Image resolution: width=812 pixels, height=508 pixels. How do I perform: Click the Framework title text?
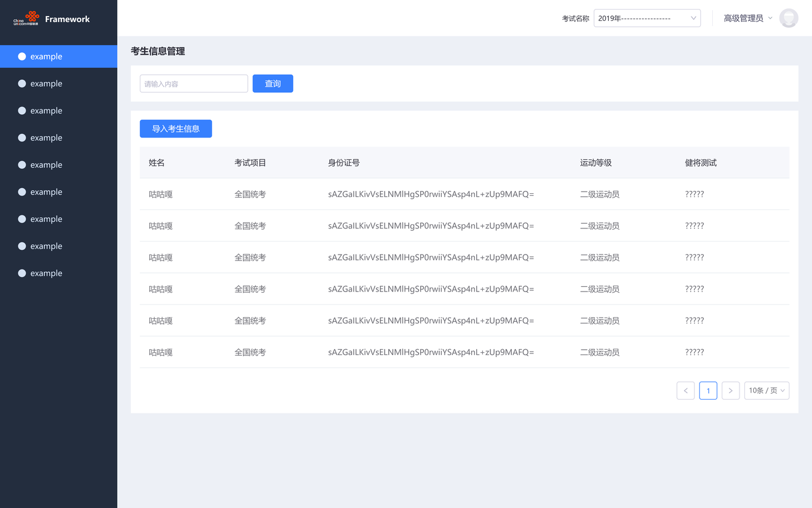point(67,19)
